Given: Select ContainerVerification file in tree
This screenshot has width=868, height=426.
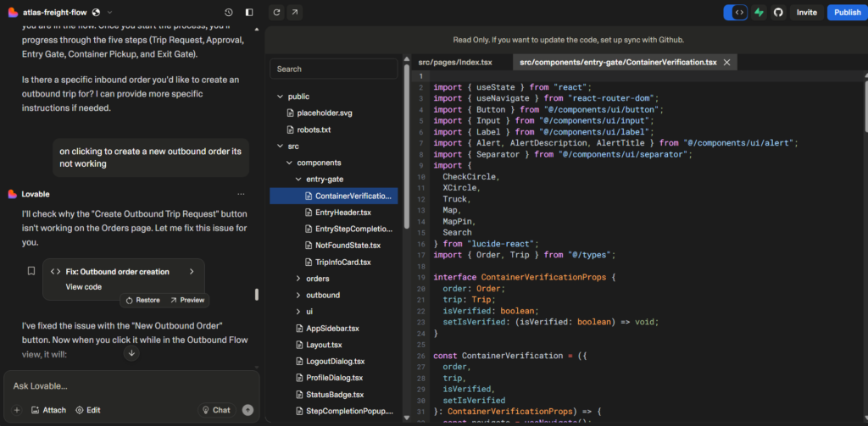Looking at the screenshot, I should 334,196.
